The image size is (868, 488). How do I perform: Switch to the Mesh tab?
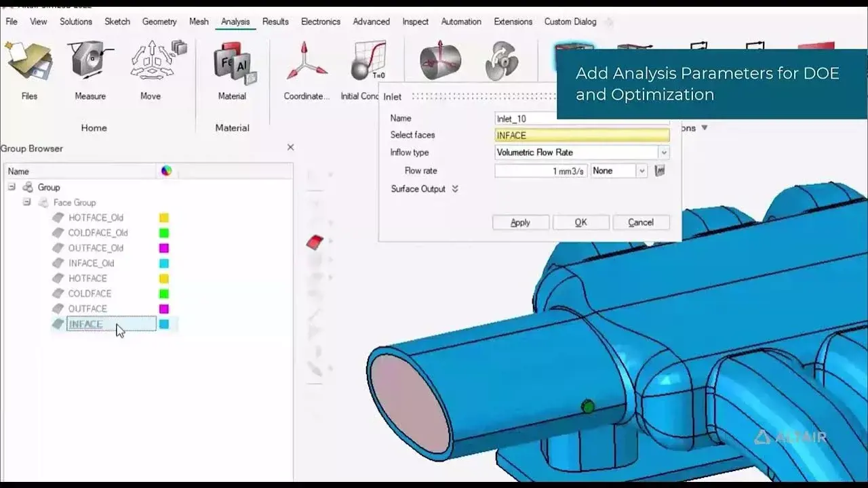(x=199, y=22)
